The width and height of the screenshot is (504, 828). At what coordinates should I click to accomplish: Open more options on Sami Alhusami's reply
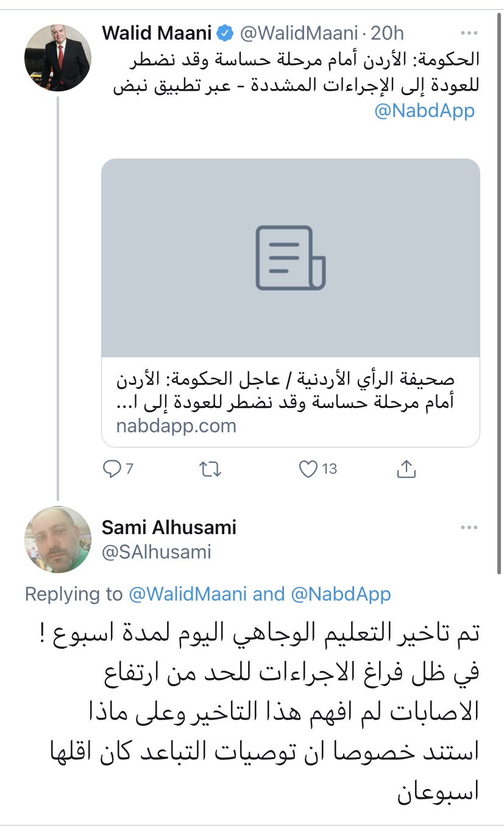(469, 527)
